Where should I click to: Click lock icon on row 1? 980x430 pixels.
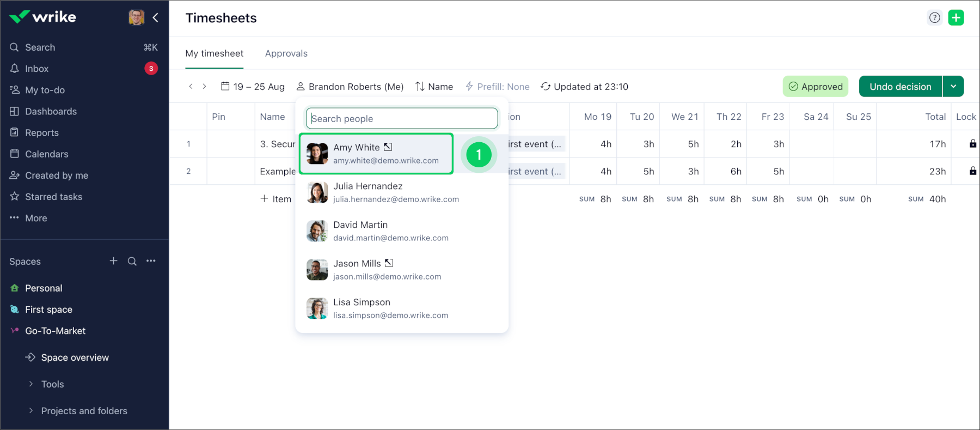click(972, 144)
